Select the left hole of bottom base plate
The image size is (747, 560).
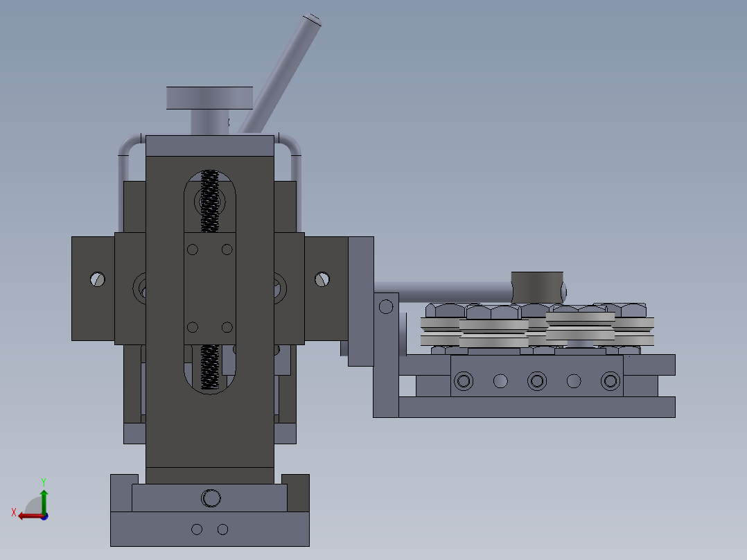(x=197, y=529)
